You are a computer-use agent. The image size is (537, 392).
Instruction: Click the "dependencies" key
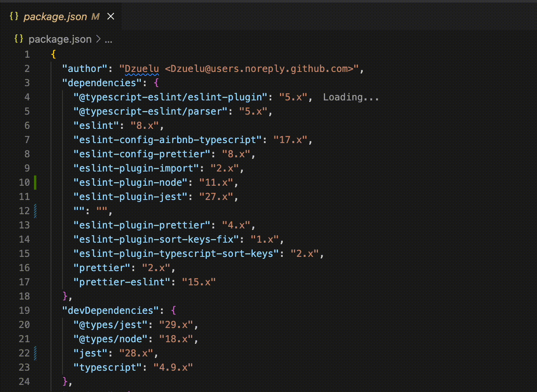coord(102,83)
